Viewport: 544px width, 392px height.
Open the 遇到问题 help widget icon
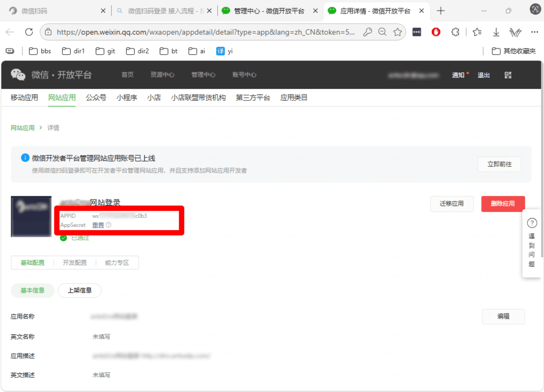pos(532,223)
